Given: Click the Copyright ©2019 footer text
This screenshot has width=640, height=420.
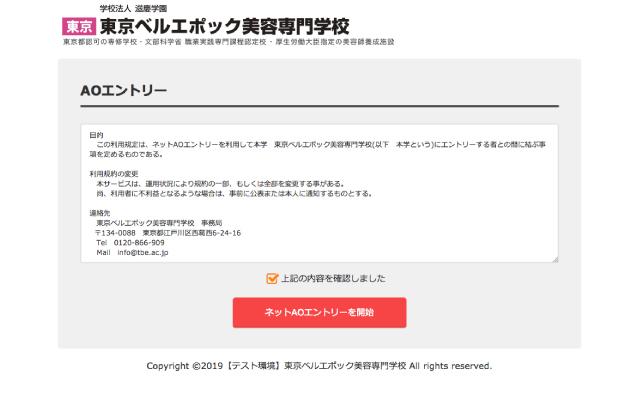Looking at the screenshot, I should 319,366.
